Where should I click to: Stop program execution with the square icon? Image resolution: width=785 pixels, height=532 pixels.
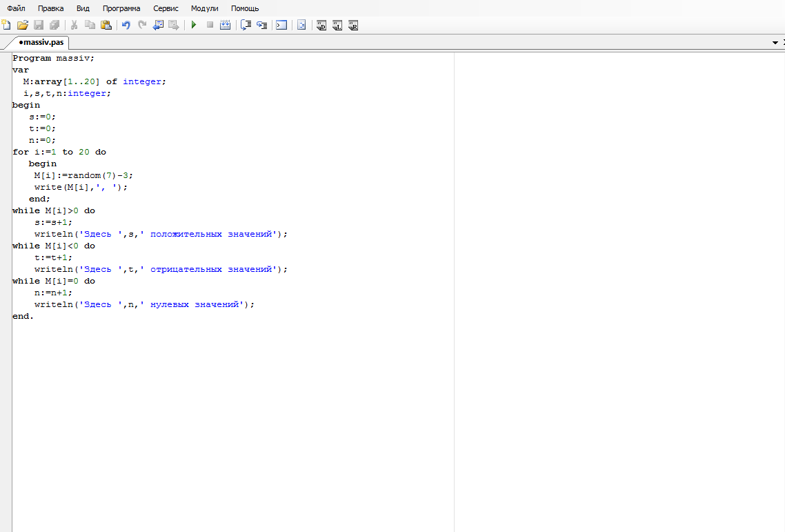click(210, 25)
